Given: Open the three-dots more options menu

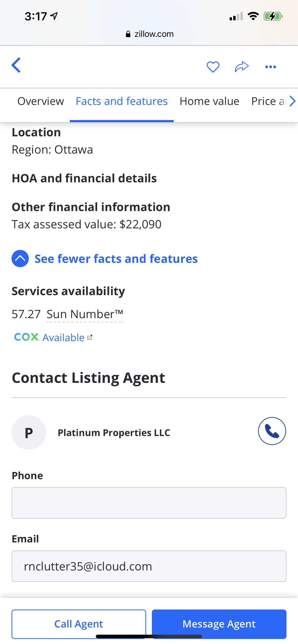Looking at the screenshot, I should 270,67.
